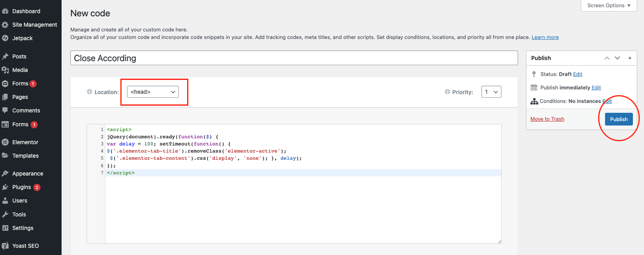Collapse the Publish panel with triangle toggle

pyautogui.click(x=630, y=58)
